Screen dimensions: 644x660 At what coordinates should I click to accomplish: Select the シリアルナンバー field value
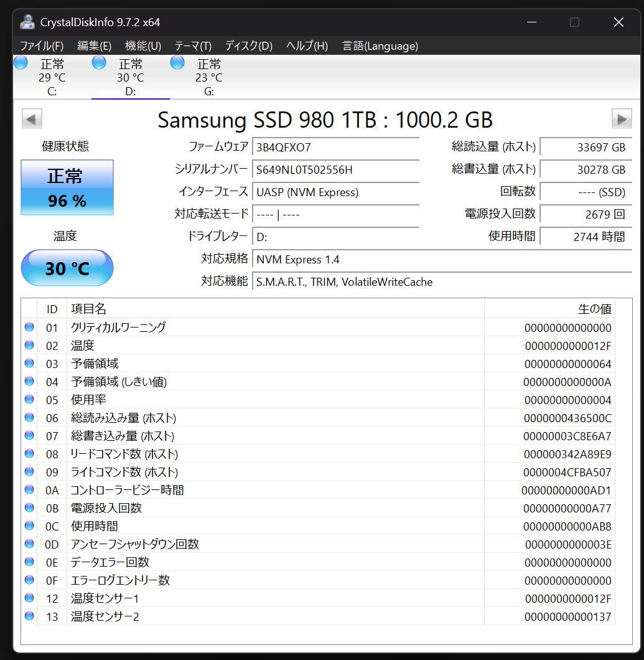coord(336,169)
